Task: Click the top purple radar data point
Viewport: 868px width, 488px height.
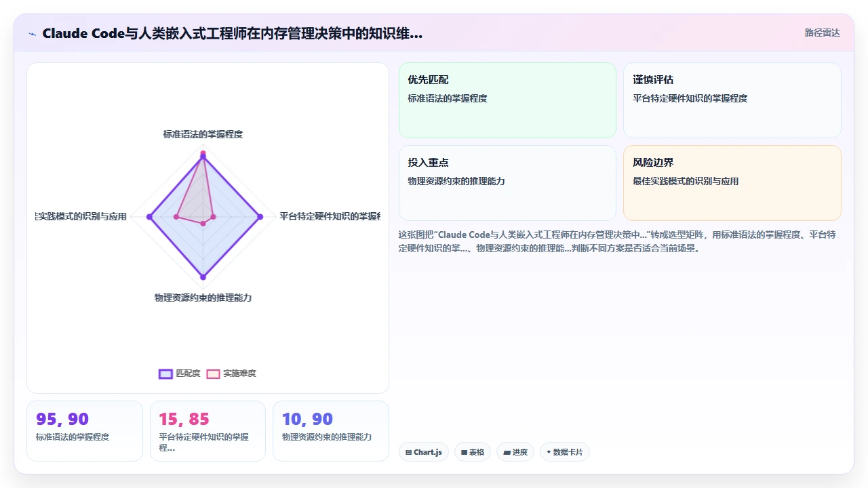Action: (x=203, y=157)
